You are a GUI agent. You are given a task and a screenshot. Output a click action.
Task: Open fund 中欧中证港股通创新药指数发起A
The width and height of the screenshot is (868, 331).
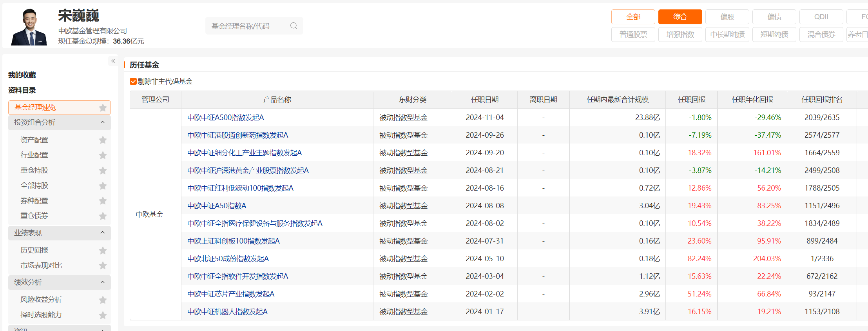[238, 135]
